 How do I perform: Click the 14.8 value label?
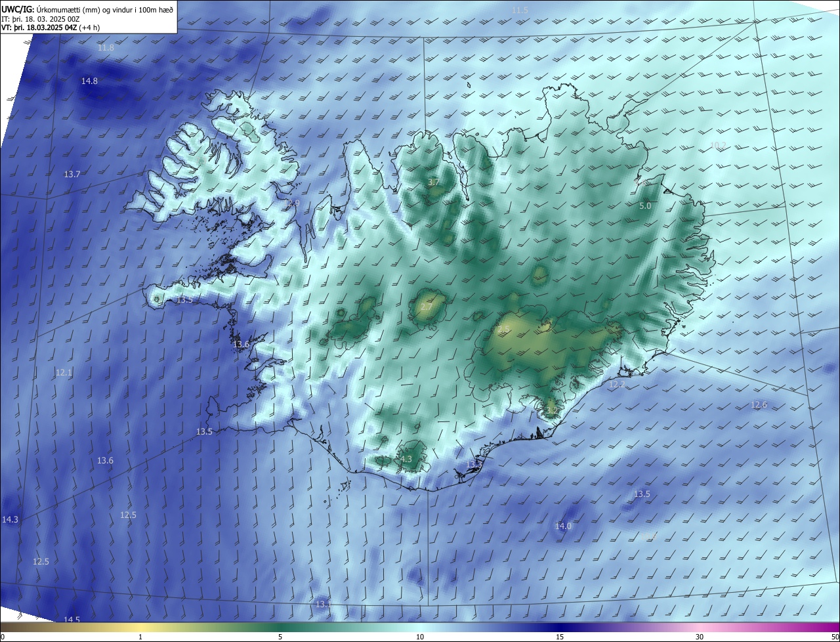point(89,81)
